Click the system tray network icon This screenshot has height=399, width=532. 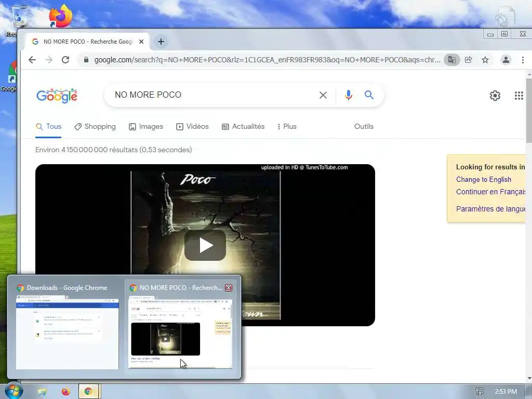[x=480, y=392]
